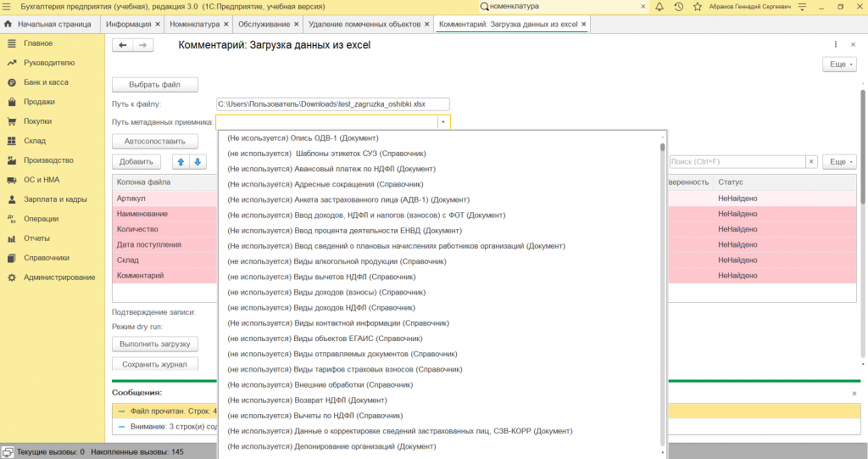Select the Артикул row in table
This screenshot has height=459, width=868.
point(164,199)
